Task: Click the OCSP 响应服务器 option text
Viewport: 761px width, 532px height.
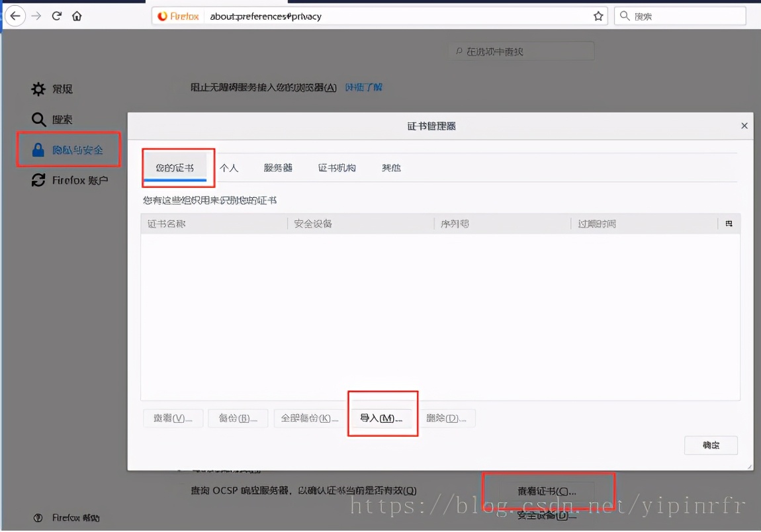Action: [x=303, y=491]
